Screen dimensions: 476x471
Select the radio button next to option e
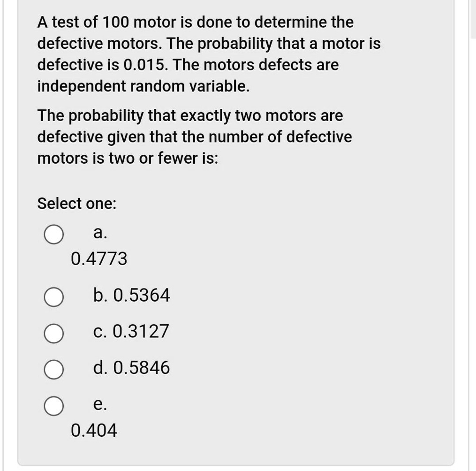53,406
